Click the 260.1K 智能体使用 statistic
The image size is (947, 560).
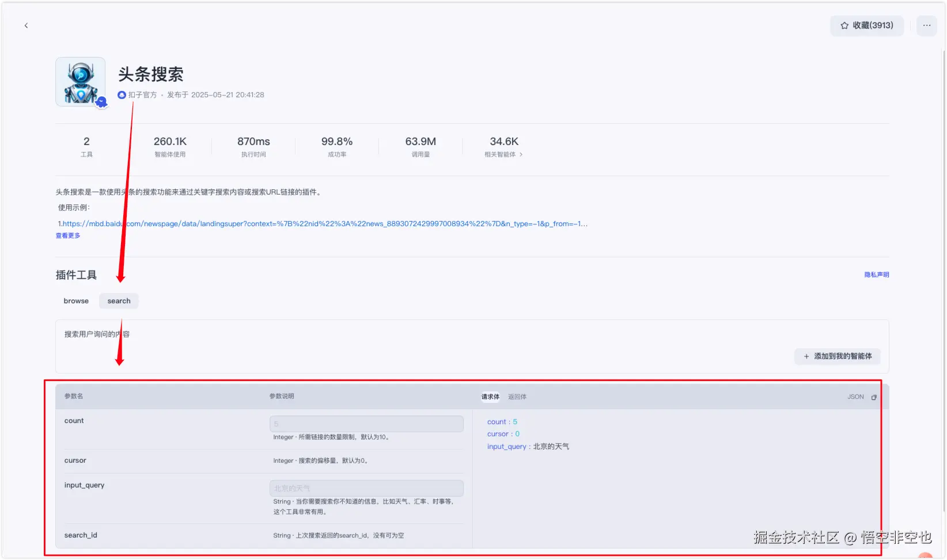click(x=170, y=147)
